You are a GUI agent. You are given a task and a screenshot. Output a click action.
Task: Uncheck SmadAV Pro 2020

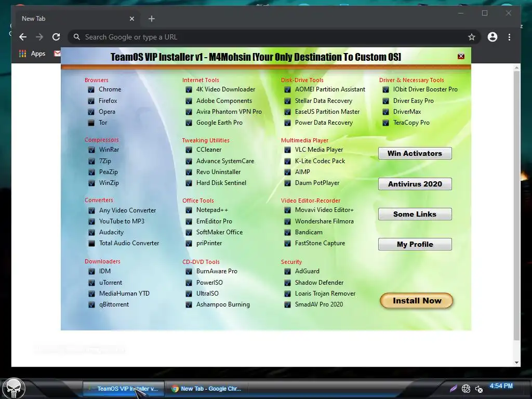coord(287,304)
